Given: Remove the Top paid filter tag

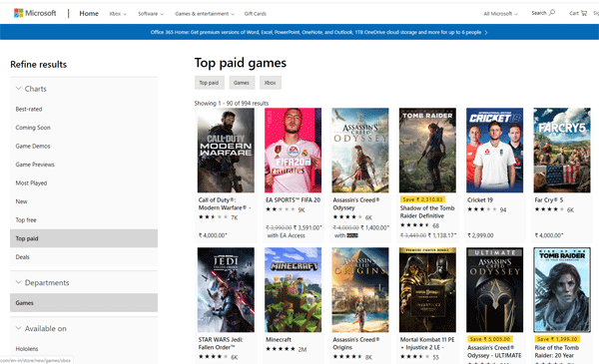Looking at the screenshot, I should pyautogui.click(x=209, y=83).
